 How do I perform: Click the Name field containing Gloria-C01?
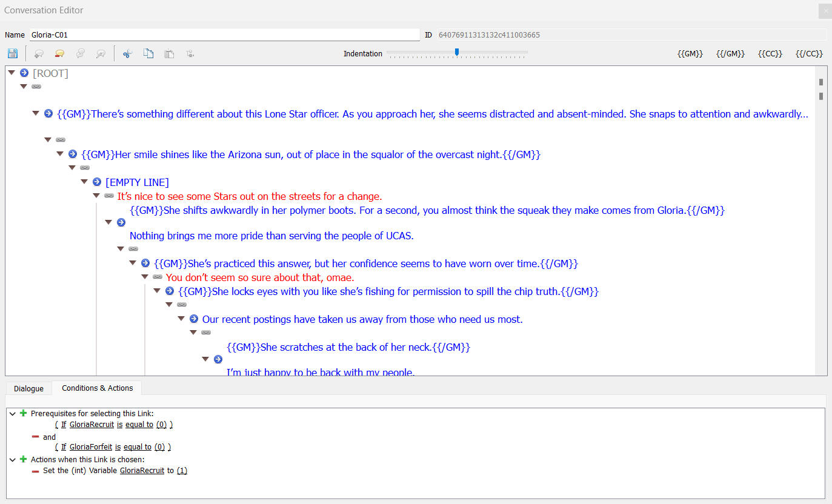coord(224,35)
